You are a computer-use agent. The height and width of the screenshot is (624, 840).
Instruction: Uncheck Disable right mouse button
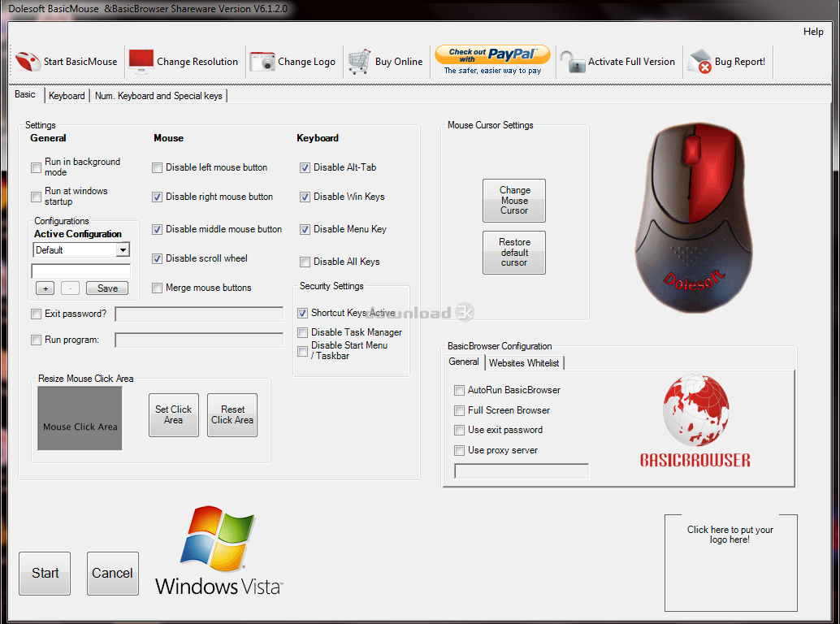point(157,197)
